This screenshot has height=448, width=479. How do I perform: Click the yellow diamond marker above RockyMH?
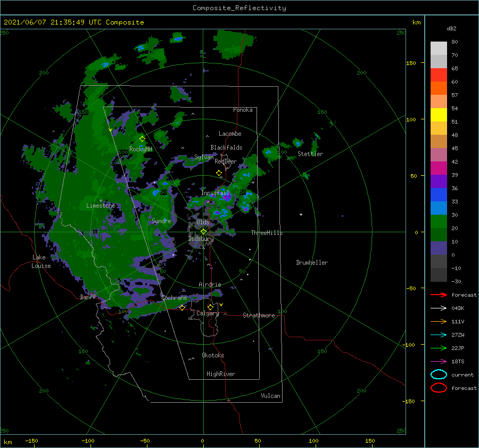coord(142,139)
